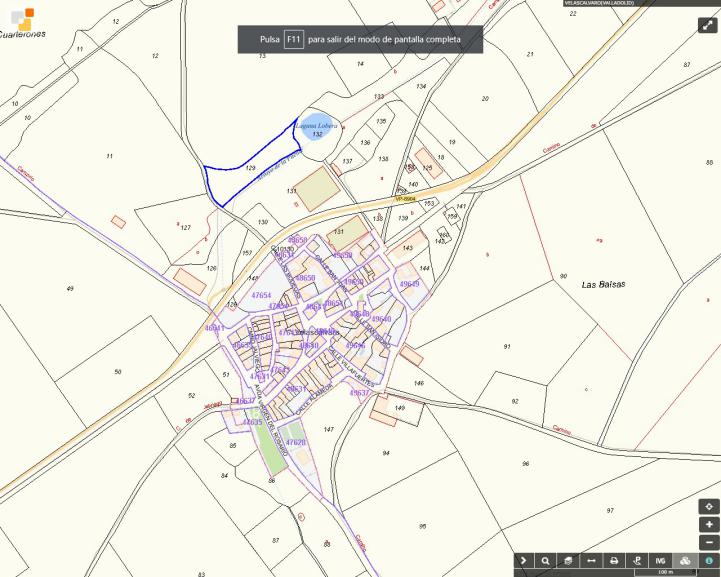
Task: Zoom in with the plus button
Action: pos(709,525)
